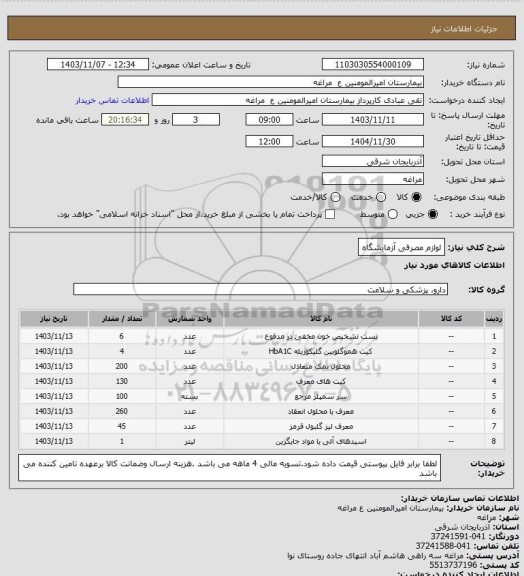Click quantity 200 in row 3
Viewport: 524px width, 576px height.
coord(122,367)
